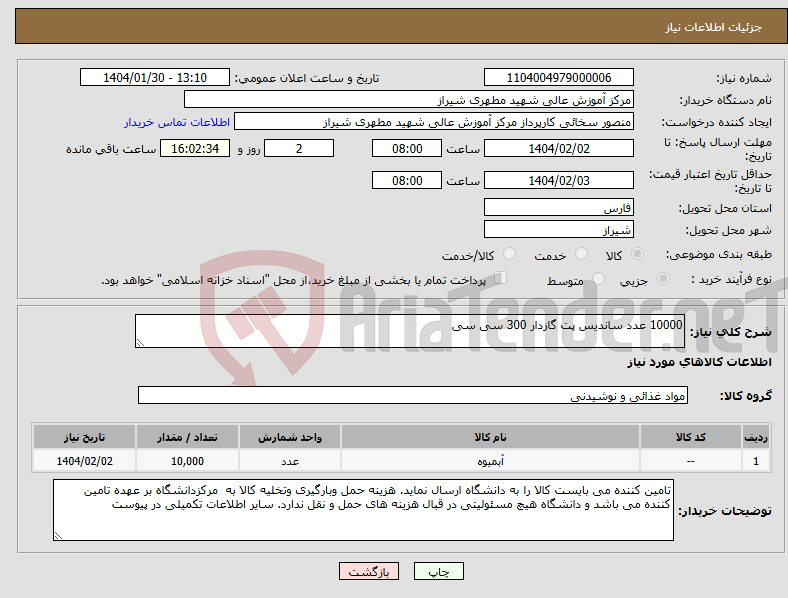The height and width of the screenshot is (598, 788).
Task: Click the اطلاعات کالاهای مورد نیاز heading
Action: pos(699,362)
